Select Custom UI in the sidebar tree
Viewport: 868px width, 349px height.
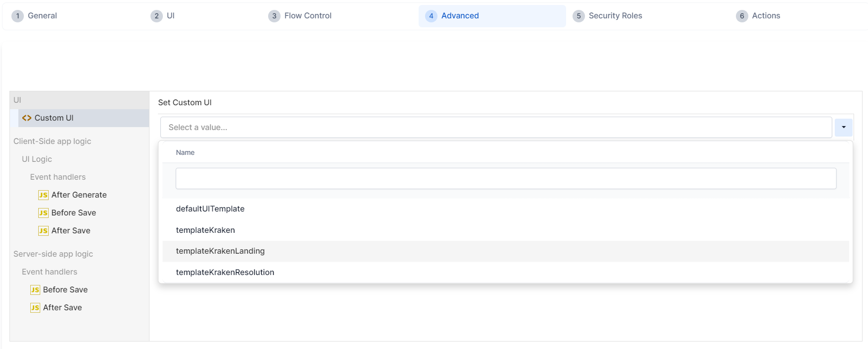[x=54, y=118]
